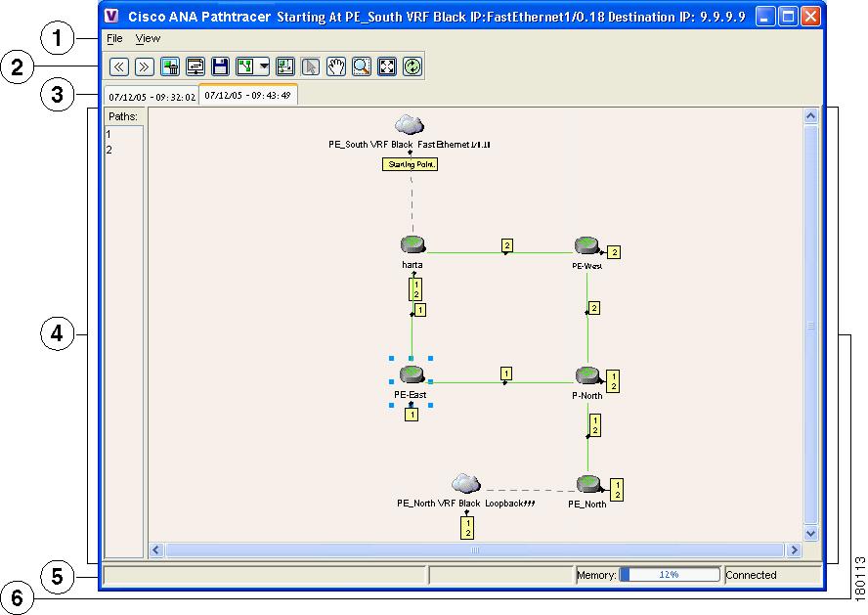Click the Starting Point label
Viewport: 868px width, 615px height.
click(411, 164)
